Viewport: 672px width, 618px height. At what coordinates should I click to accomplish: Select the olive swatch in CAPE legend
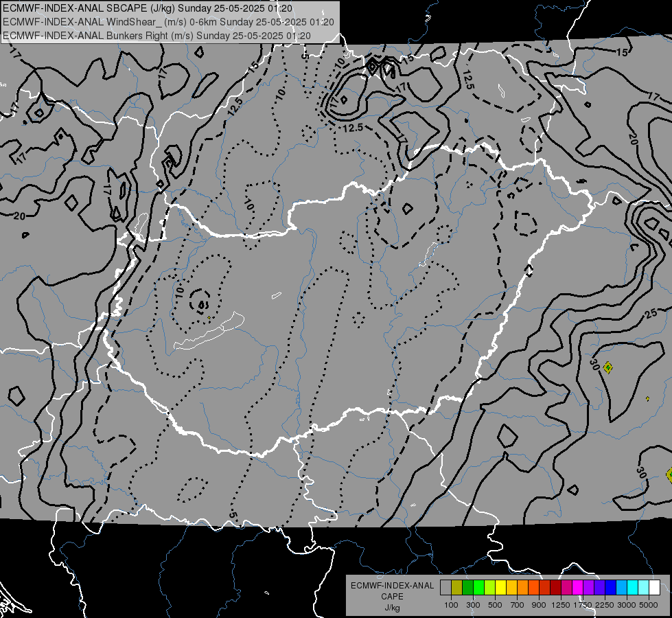tap(456, 588)
